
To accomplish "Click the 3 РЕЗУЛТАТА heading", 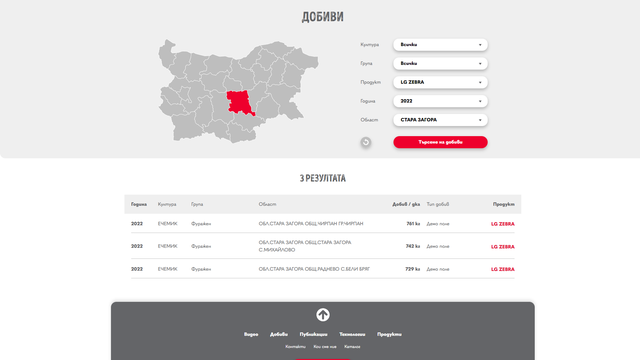I will click(x=322, y=178).
